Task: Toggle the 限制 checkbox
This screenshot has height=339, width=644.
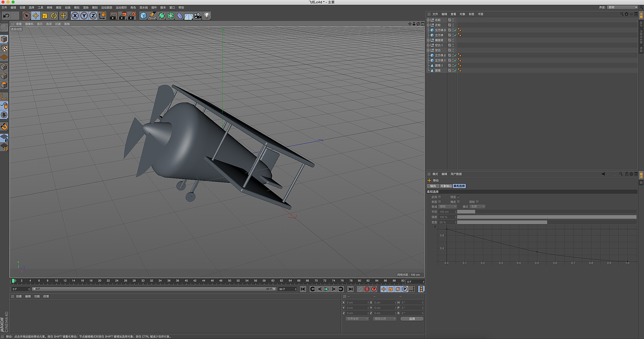Action: [477, 201]
